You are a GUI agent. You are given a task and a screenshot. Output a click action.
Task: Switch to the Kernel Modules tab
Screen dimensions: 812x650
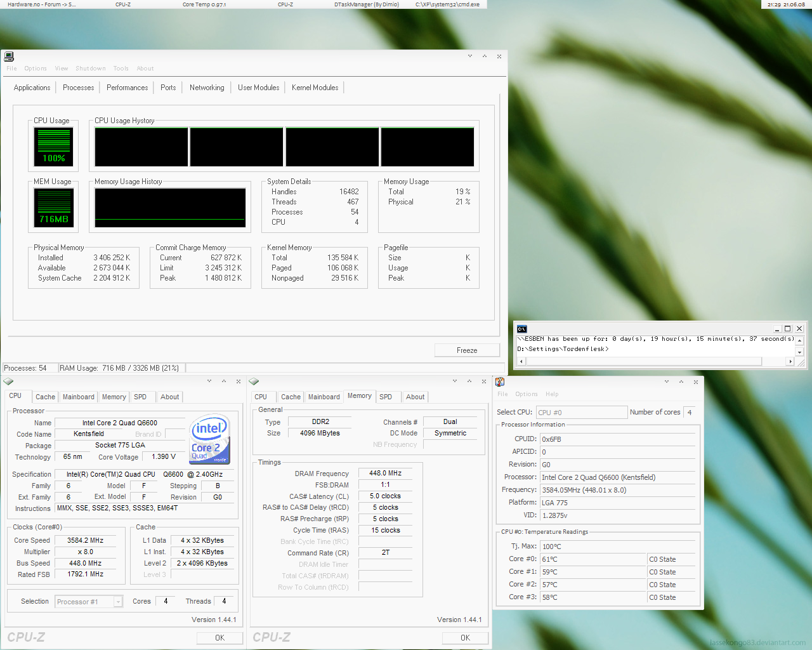tap(315, 88)
